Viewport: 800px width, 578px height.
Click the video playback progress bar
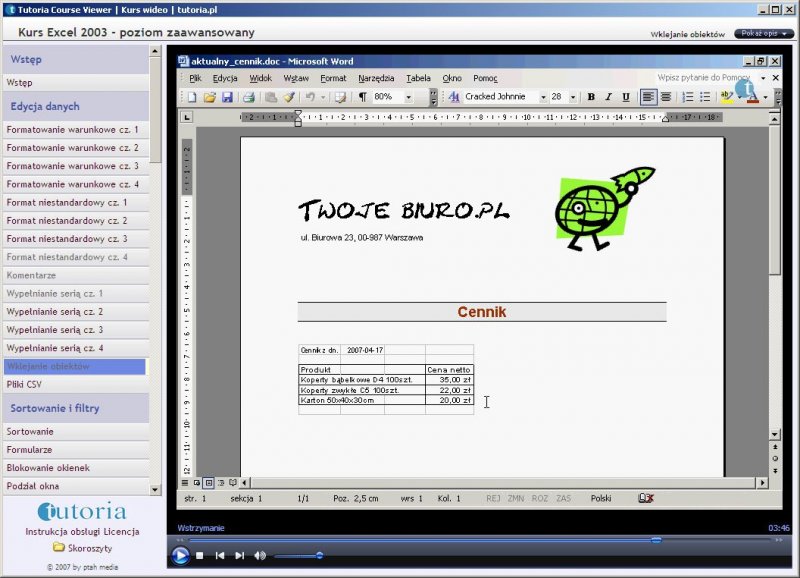(x=470, y=540)
